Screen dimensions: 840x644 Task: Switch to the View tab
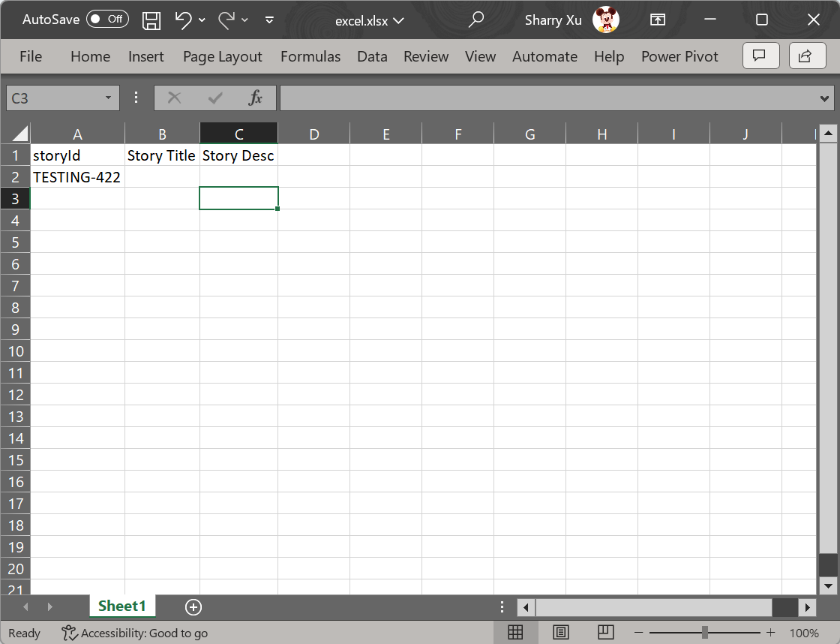point(480,56)
